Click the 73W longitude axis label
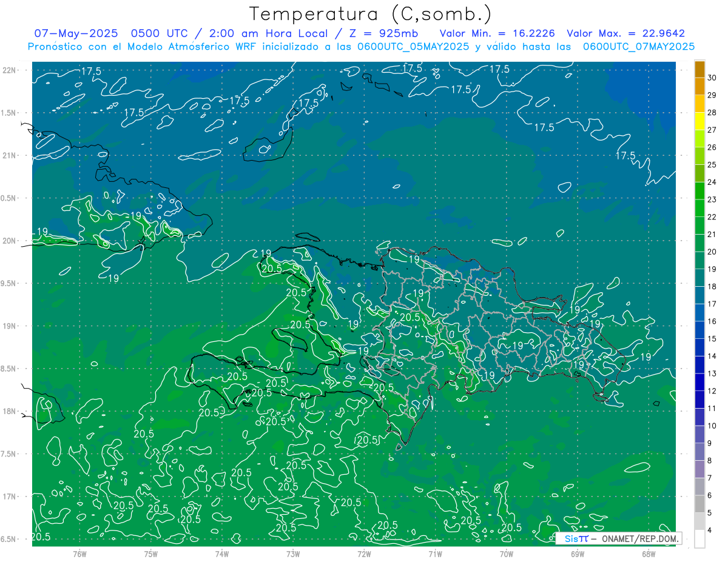This screenshot has width=728, height=562. 293,554
